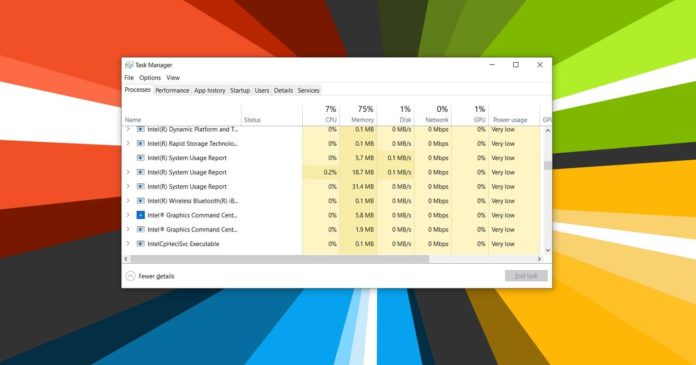696x365 pixels.
Task: Sort by the CPU column header
Action: pyautogui.click(x=321, y=115)
